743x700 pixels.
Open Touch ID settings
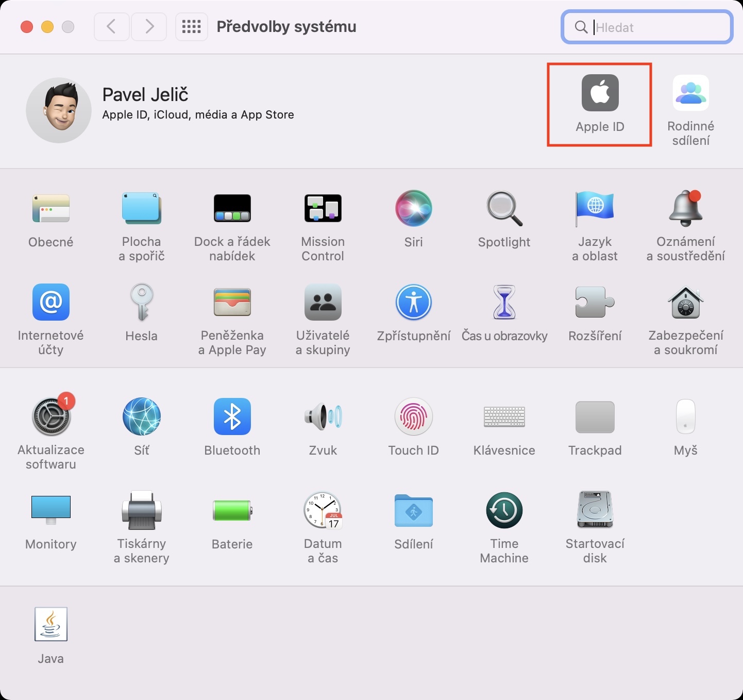(x=414, y=427)
